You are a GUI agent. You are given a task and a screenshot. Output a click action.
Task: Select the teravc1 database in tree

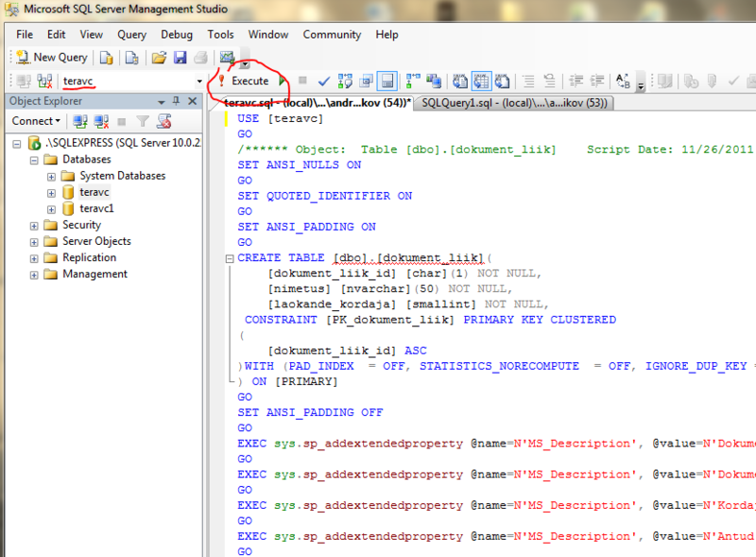[x=96, y=208]
